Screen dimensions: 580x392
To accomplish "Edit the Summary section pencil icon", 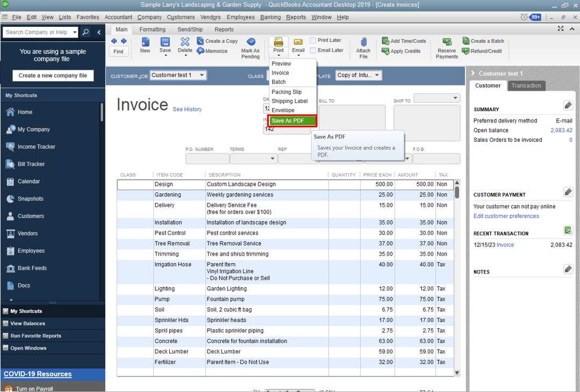I will click(x=568, y=105).
